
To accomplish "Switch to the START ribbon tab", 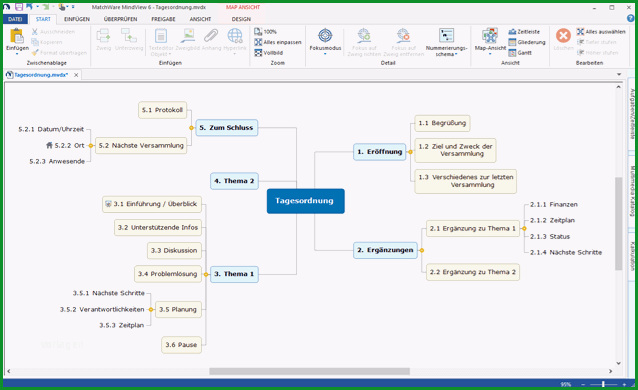I will (x=43, y=19).
